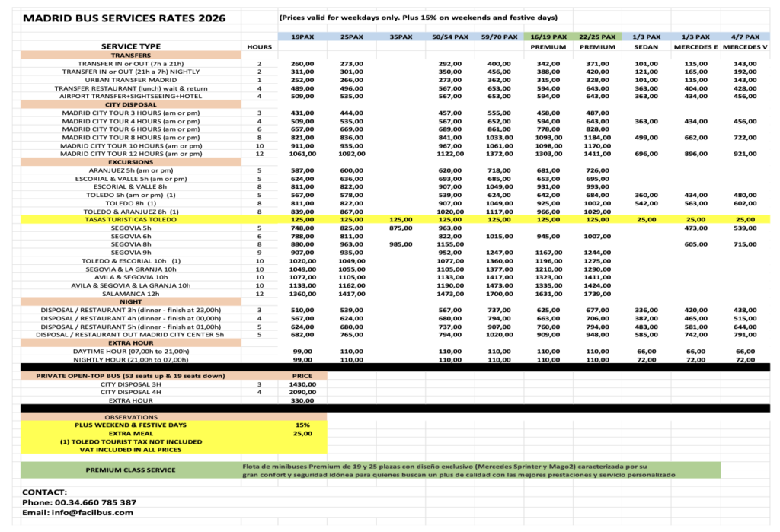
Task: Select the TRANSFERS section heading
Action: [x=131, y=56]
